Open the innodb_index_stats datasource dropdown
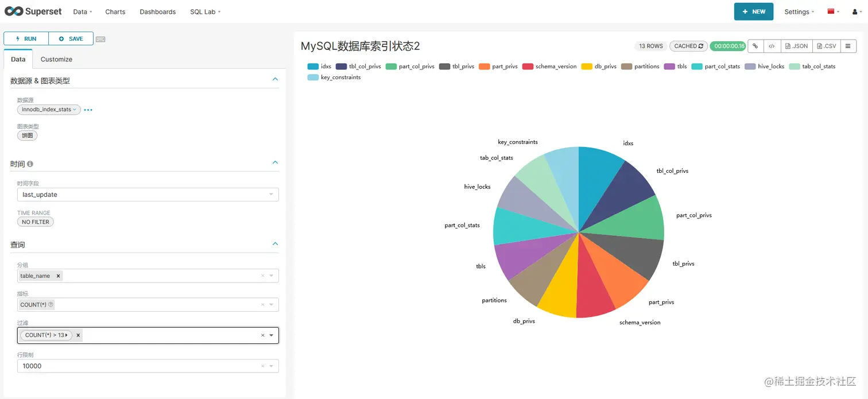Viewport: 868px width, 399px height. pyautogui.click(x=49, y=110)
